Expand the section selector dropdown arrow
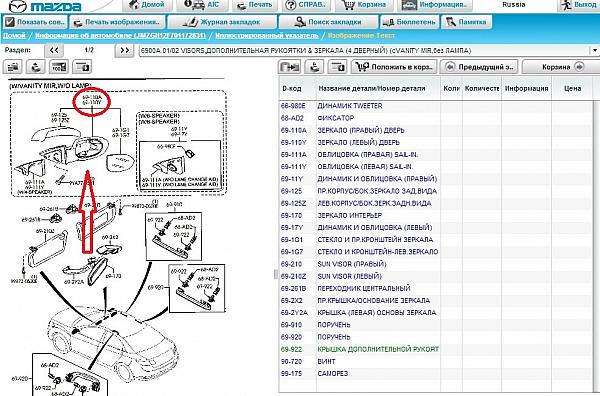This screenshot has width=600, height=396. click(x=595, y=51)
